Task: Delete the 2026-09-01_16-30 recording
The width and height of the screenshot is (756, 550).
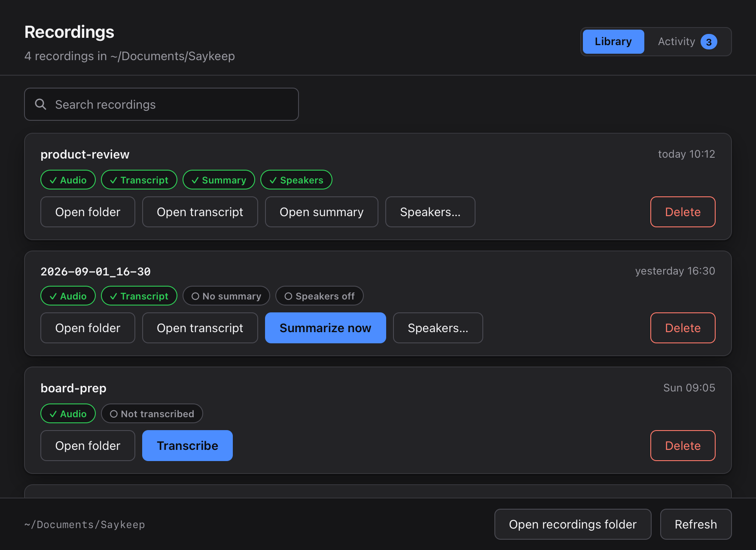Action: point(683,328)
